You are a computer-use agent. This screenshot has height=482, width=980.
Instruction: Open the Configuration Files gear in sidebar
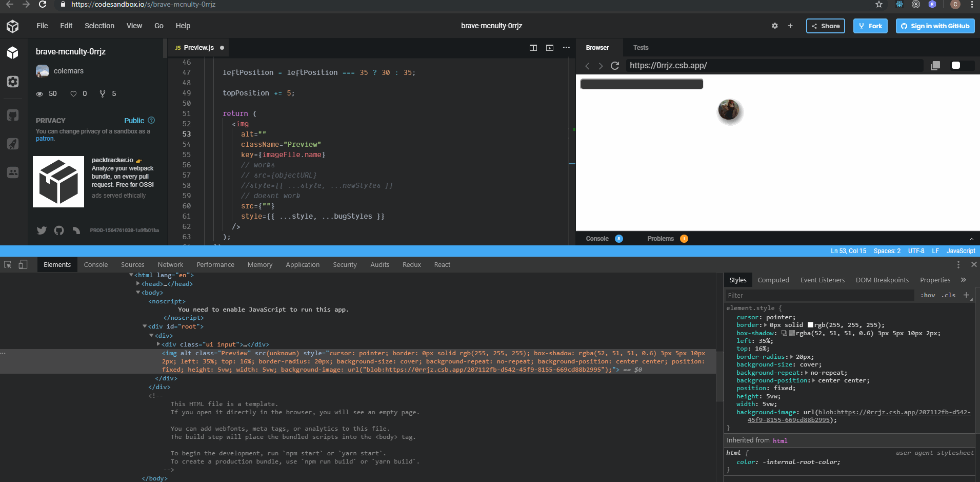[13, 82]
